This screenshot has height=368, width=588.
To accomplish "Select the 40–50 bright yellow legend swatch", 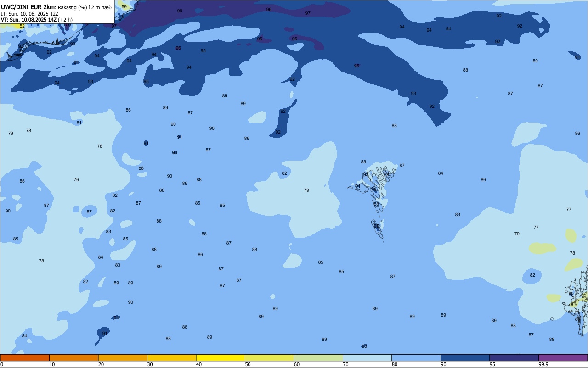I will [x=220, y=357].
